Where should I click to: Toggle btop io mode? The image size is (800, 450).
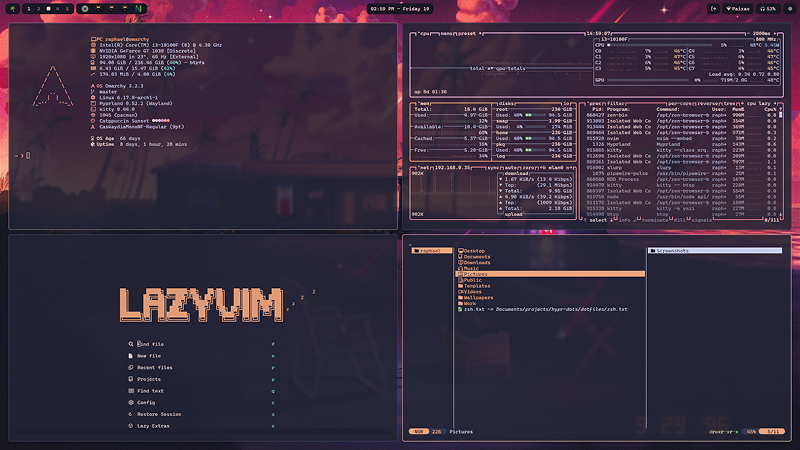(x=566, y=104)
